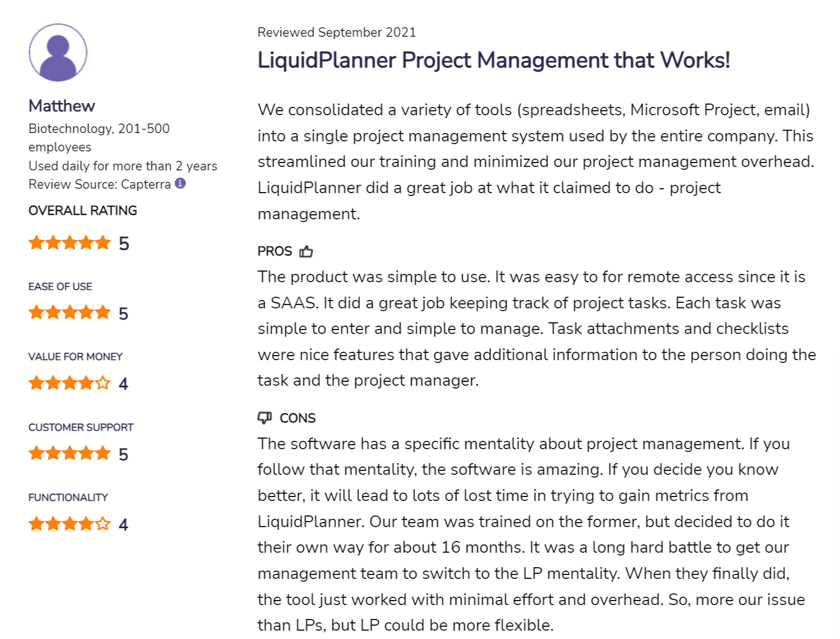
Task: Click 'Used daily for more than 2 years'
Action: pos(123,166)
